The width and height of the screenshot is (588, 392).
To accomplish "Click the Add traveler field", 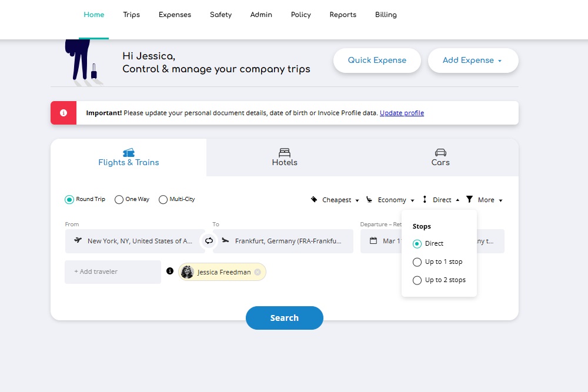I will point(112,272).
